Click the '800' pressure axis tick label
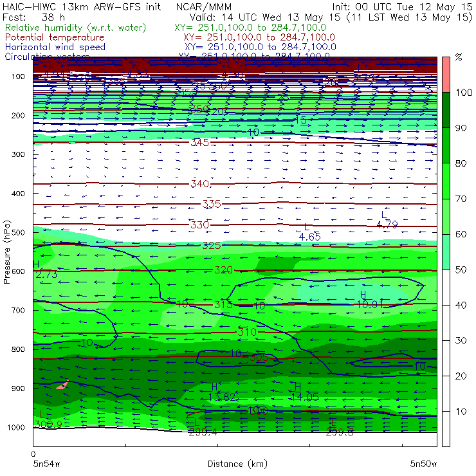 (18, 349)
